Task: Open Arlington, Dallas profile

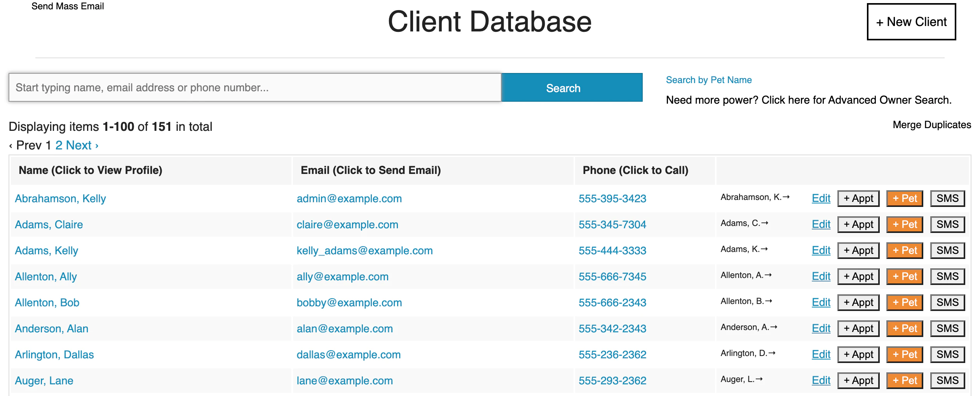Action: (54, 354)
